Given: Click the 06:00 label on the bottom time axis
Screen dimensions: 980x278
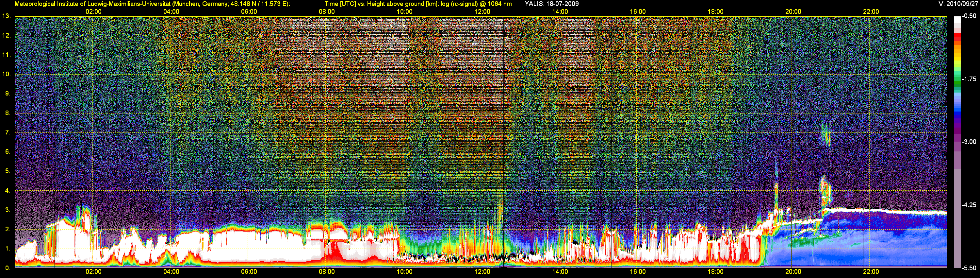Looking at the screenshot, I should 249,272.
